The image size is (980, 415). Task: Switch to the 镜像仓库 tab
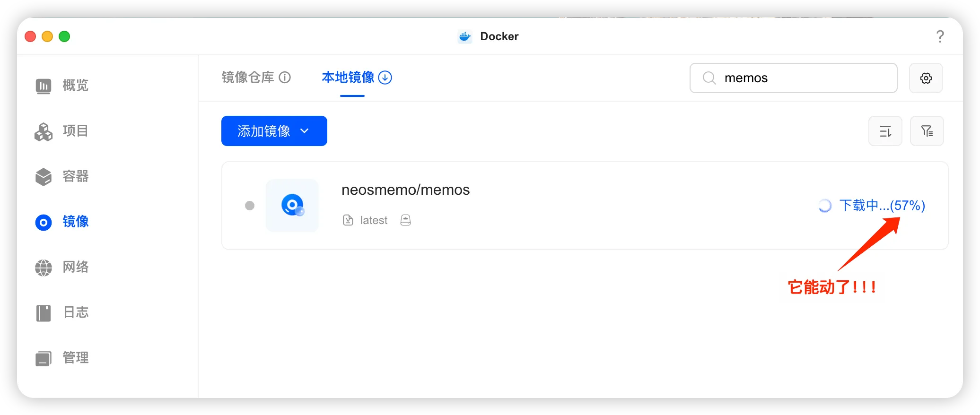(248, 77)
